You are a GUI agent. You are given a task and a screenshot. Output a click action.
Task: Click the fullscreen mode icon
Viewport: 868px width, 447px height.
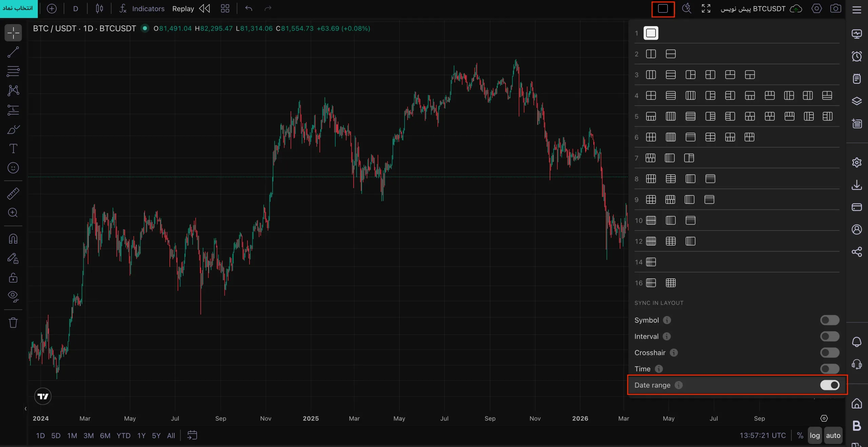click(706, 8)
